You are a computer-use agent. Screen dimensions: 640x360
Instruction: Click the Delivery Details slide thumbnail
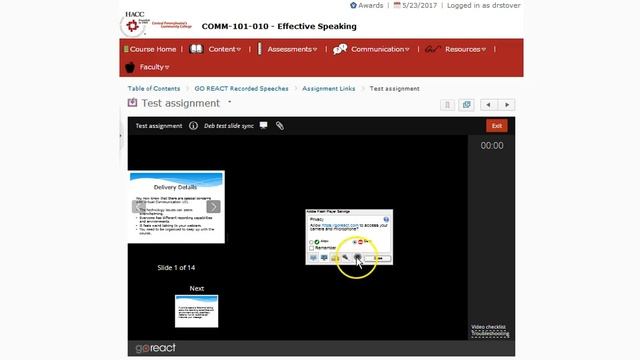(176, 207)
